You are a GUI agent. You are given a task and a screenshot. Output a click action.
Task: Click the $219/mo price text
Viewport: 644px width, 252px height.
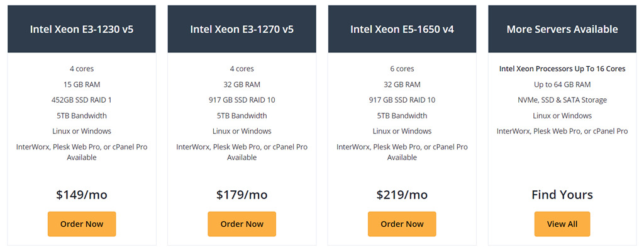coord(402,194)
